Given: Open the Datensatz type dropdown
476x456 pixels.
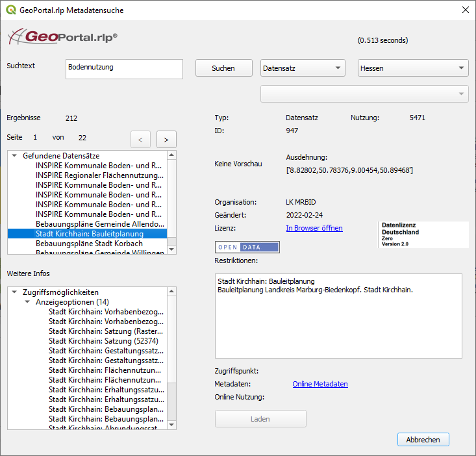Looking at the screenshot, I should pyautogui.click(x=303, y=68).
